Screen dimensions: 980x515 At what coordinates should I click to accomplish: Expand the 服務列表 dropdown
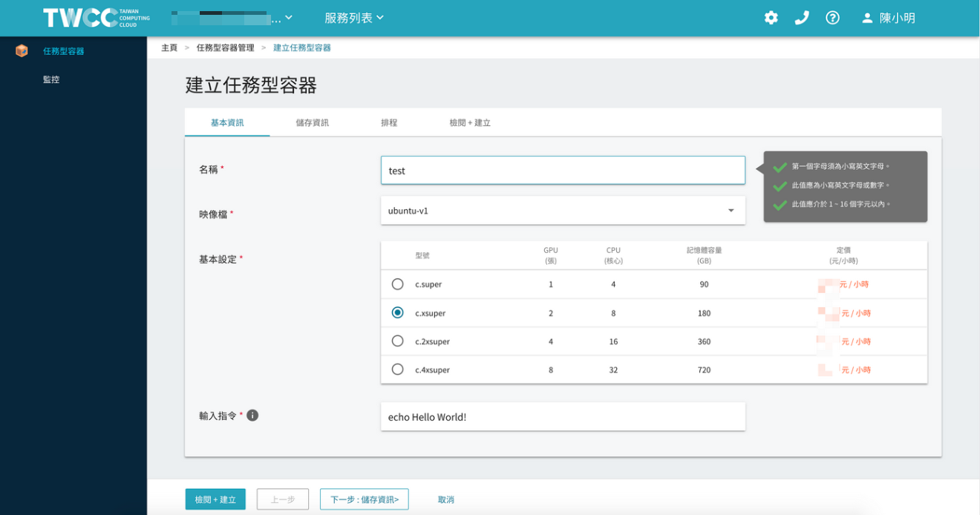tap(354, 18)
